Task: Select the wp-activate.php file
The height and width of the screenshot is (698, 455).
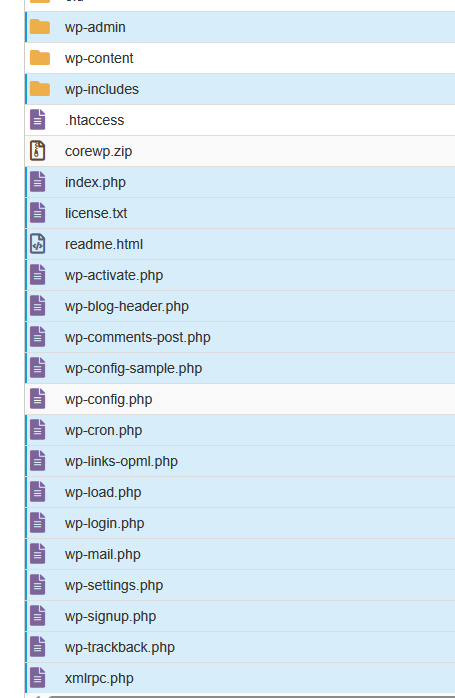Action: (x=114, y=275)
